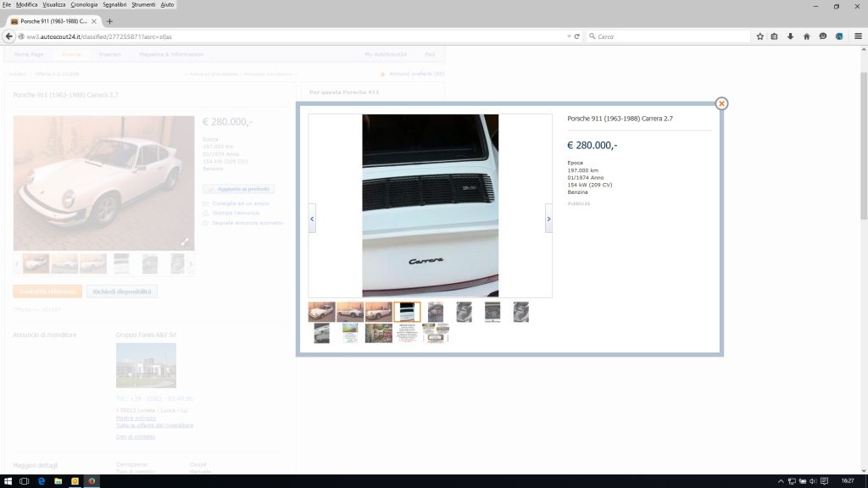
Task: Close the photo gallery lightbox
Action: (721, 103)
